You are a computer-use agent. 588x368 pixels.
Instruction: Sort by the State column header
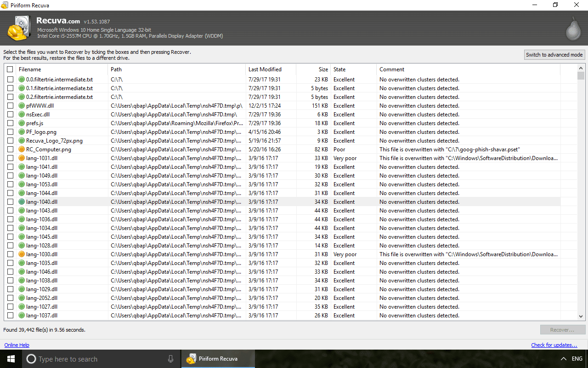pyautogui.click(x=353, y=69)
